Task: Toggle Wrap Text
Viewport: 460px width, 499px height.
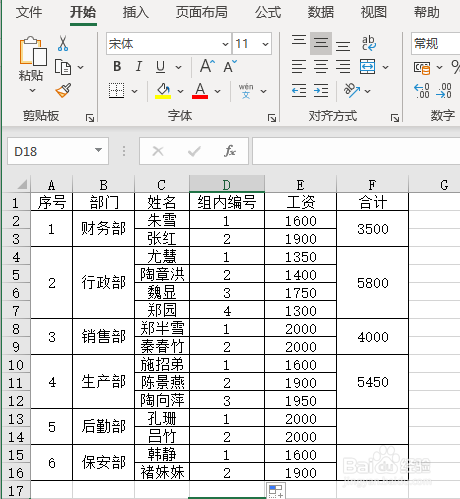Action: 369,43
